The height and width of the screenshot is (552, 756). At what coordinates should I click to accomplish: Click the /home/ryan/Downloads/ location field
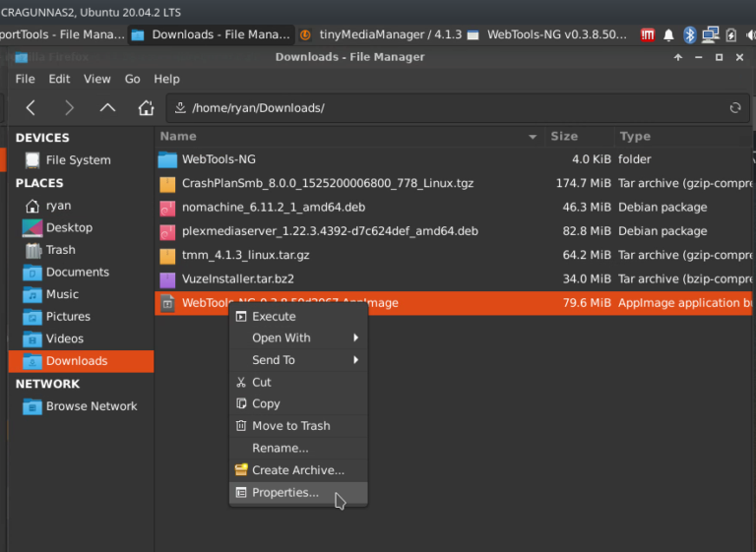[458, 108]
